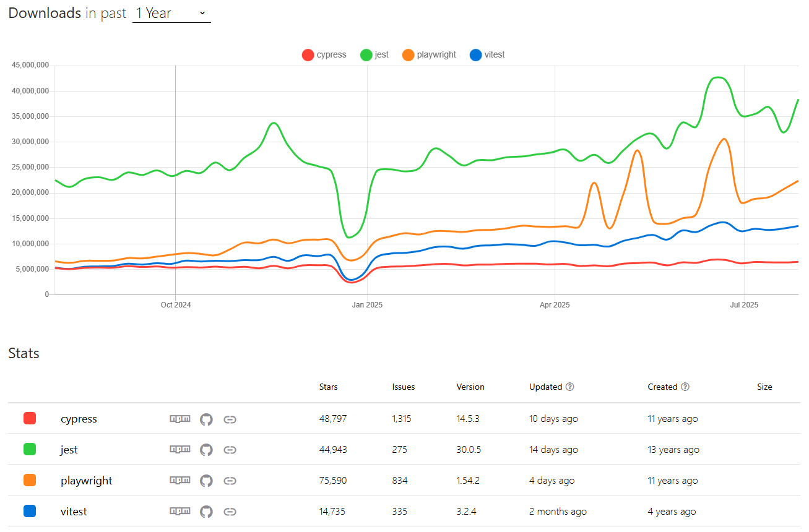Toggle jest series in chart legend
This screenshot has width=809, height=532.
[374, 54]
